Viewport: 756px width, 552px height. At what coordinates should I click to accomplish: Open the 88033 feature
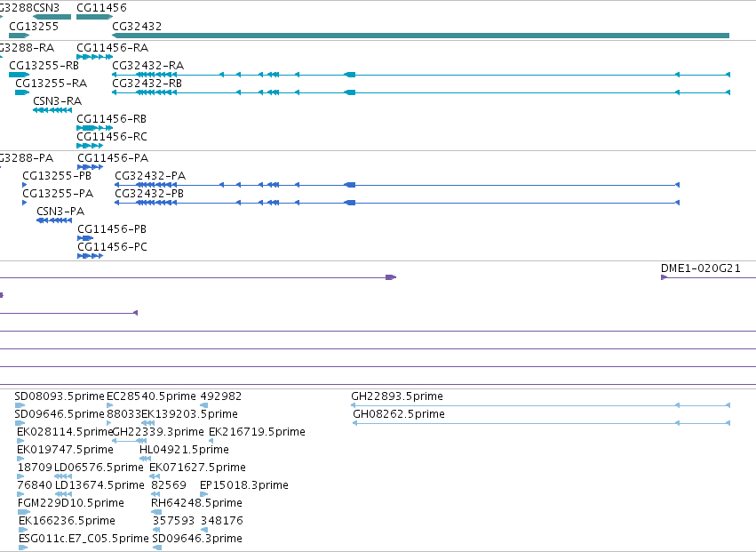click(109, 423)
